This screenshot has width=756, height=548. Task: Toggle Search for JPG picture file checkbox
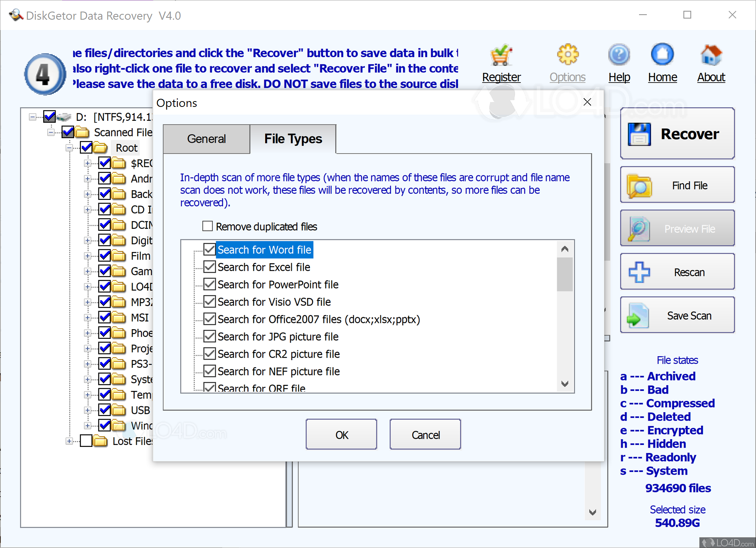pos(210,336)
